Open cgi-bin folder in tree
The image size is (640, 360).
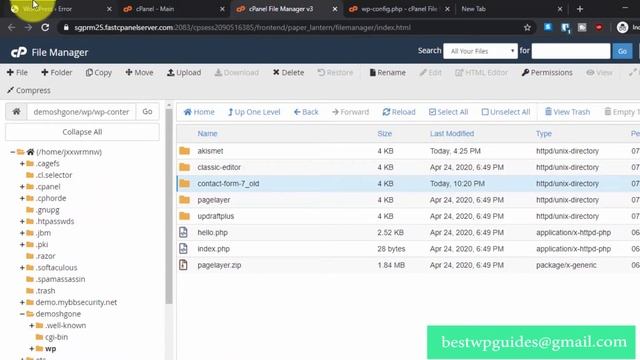(x=56, y=337)
